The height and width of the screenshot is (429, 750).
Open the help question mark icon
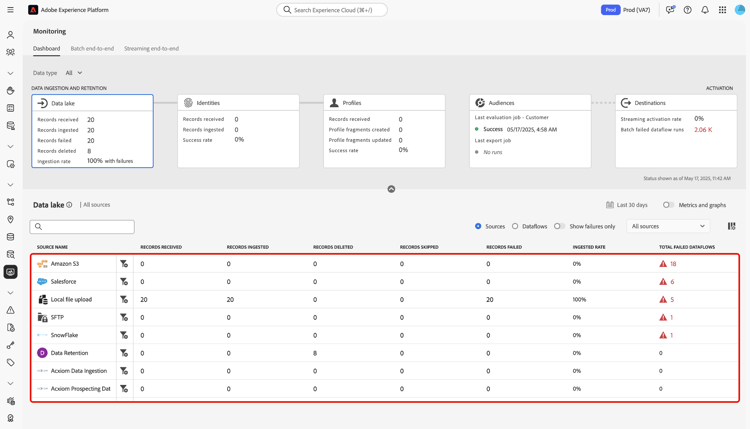(687, 10)
